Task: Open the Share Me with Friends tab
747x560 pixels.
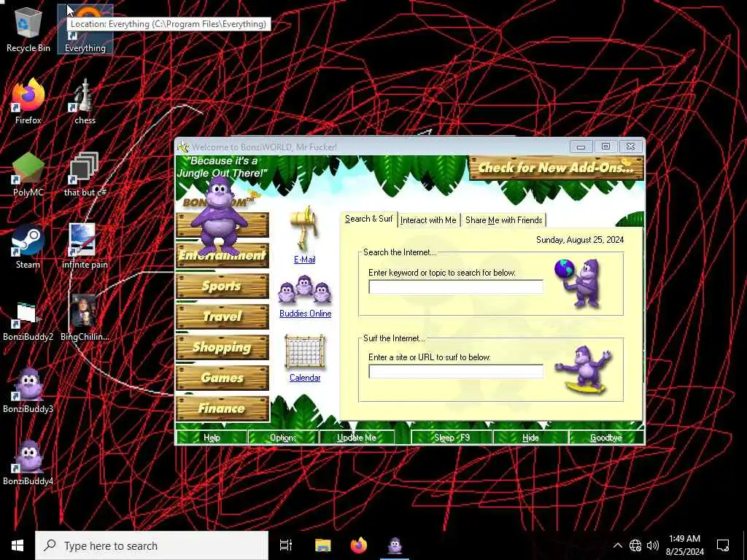Action: 503,220
